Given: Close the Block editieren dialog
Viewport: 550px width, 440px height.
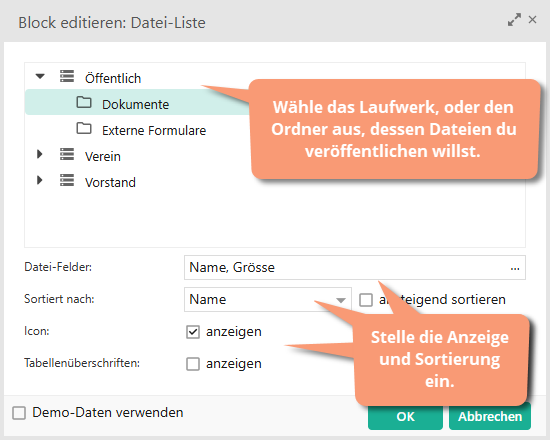Looking at the screenshot, I should pos(532,20).
